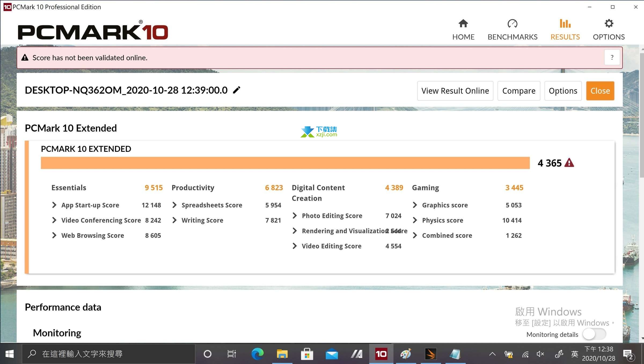Screen dimensions: 644x364
Task: Click the Digital Content Creation score 4 389
Action: tap(394, 188)
